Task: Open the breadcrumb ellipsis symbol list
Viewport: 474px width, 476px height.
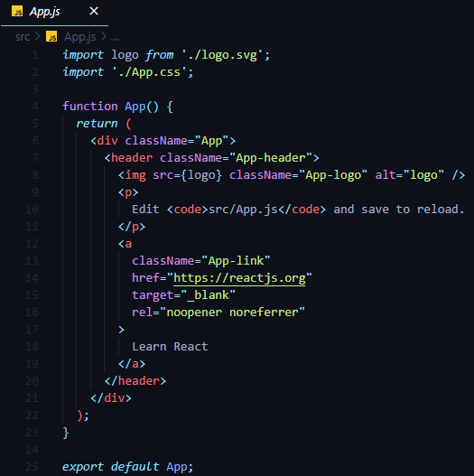Action: (x=115, y=38)
